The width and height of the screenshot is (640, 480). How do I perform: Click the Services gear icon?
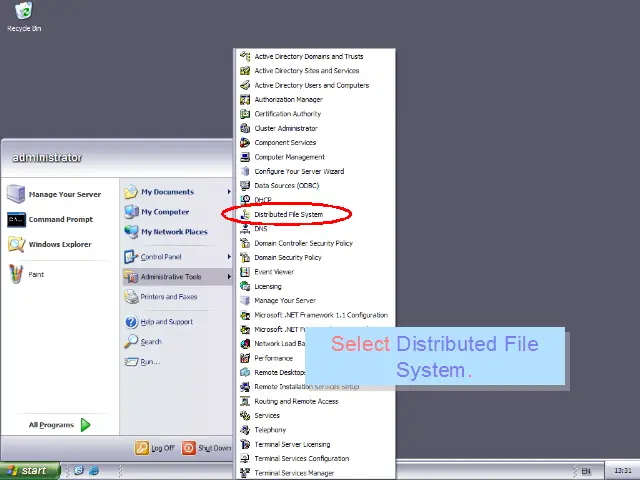pos(245,416)
